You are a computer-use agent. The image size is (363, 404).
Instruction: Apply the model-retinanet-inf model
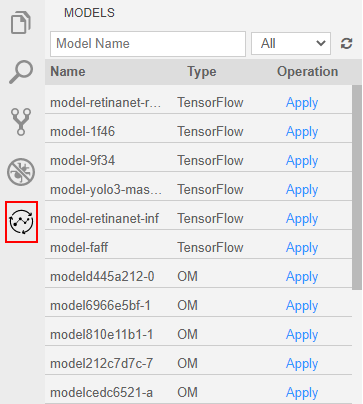point(302,219)
